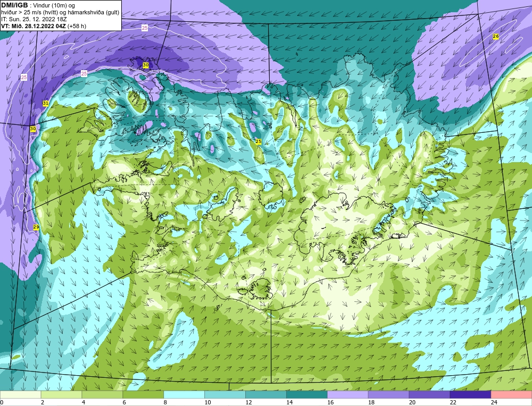532x406 pixels.
Task: Click yellow 30 label beneath the 31 label
Action: [x=33, y=129]
